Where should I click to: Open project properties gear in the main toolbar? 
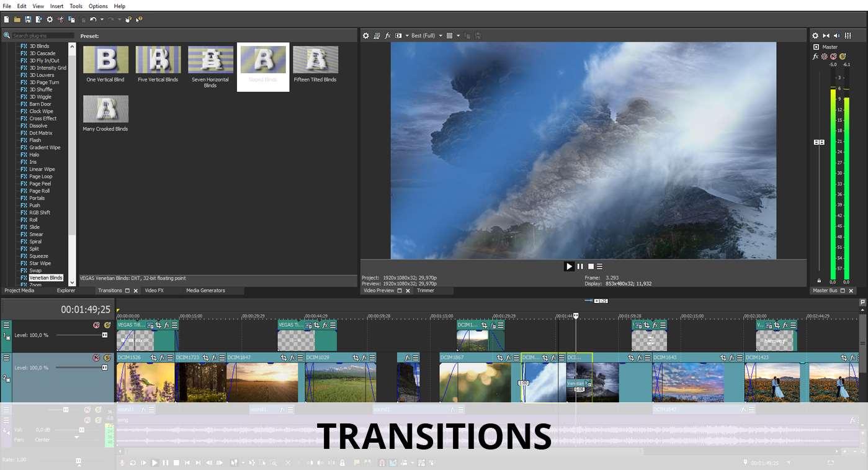coord(50,19)
